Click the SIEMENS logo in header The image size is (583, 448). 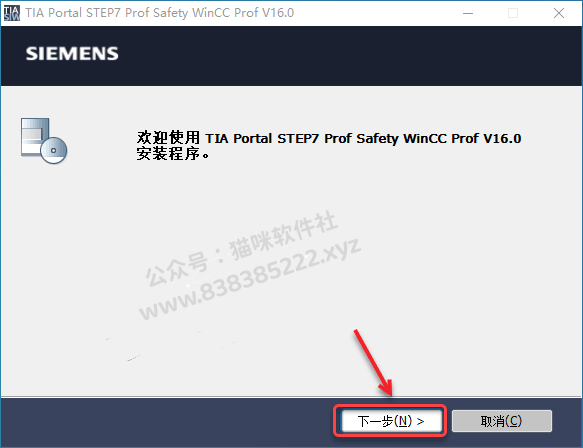click(x=72, y=54)
